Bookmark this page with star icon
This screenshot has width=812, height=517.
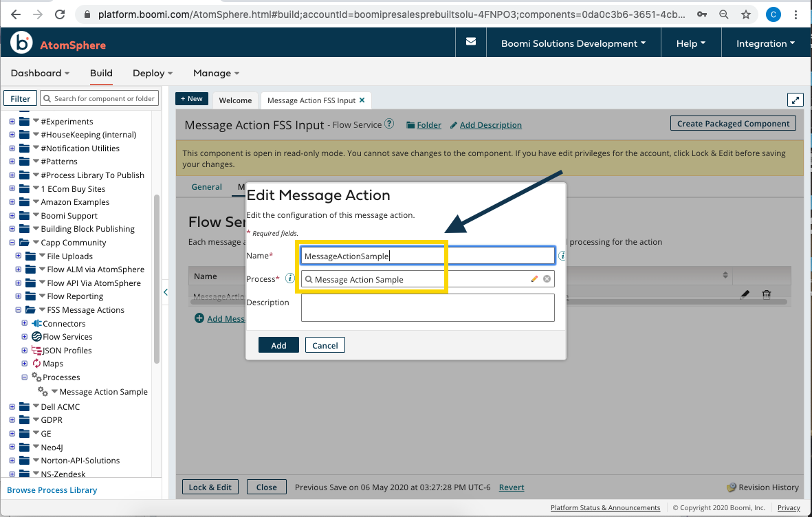pyautogui.click(x=746, y=14)
